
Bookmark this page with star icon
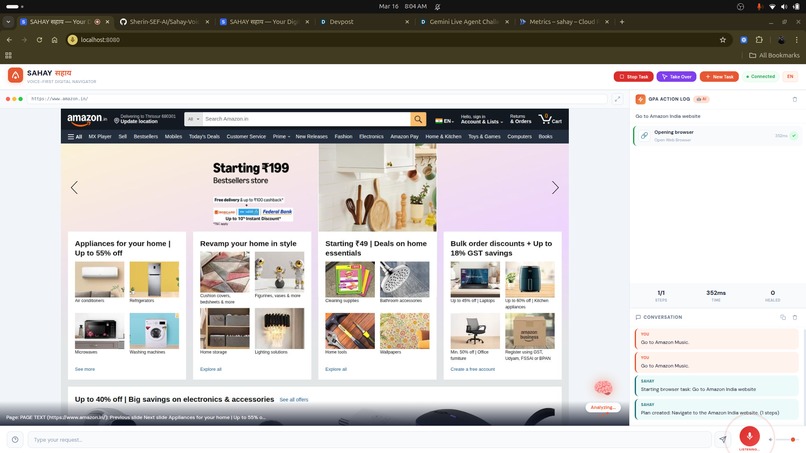(x=723, y=40)
